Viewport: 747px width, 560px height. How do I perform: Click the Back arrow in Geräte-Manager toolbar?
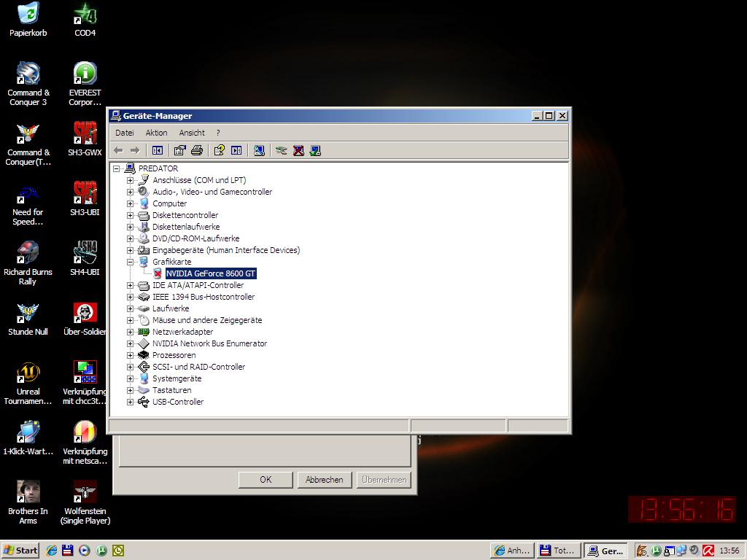click(x=118, y=150)
